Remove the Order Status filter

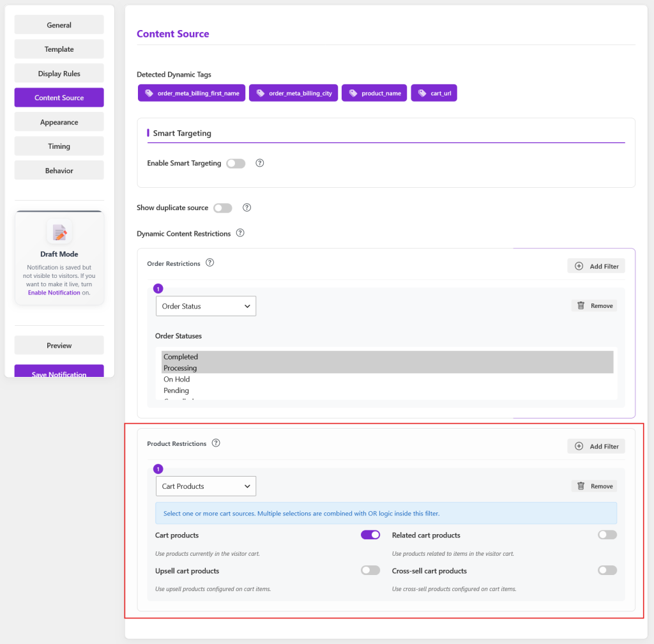point(595,306)
